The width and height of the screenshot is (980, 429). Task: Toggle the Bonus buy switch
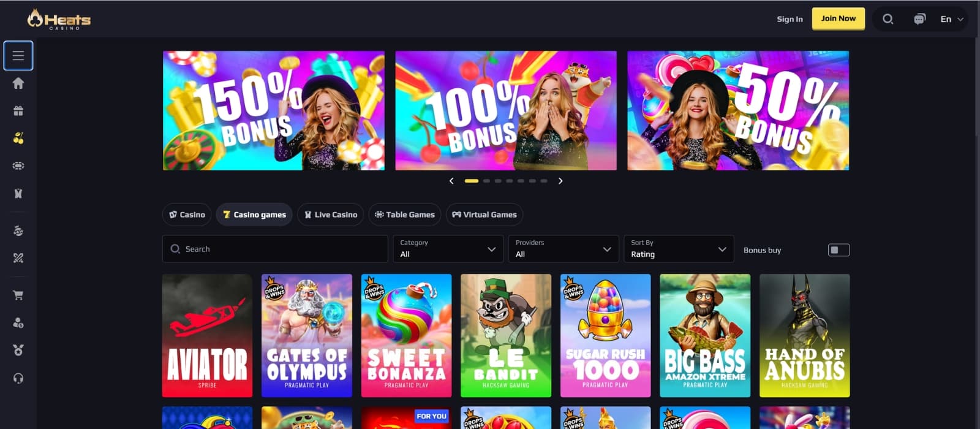coord(839,250)
